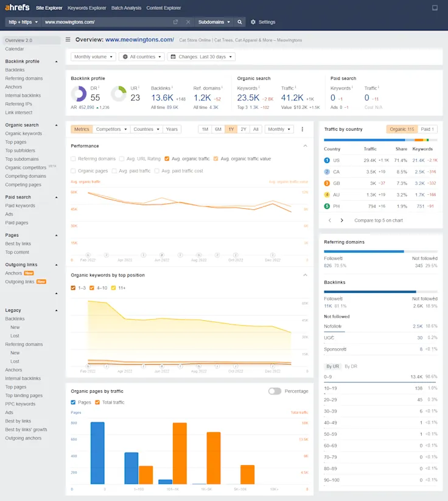Click Compare top 5 on chart
This screenshot has width=448, height=501.
tap(379, 220)
